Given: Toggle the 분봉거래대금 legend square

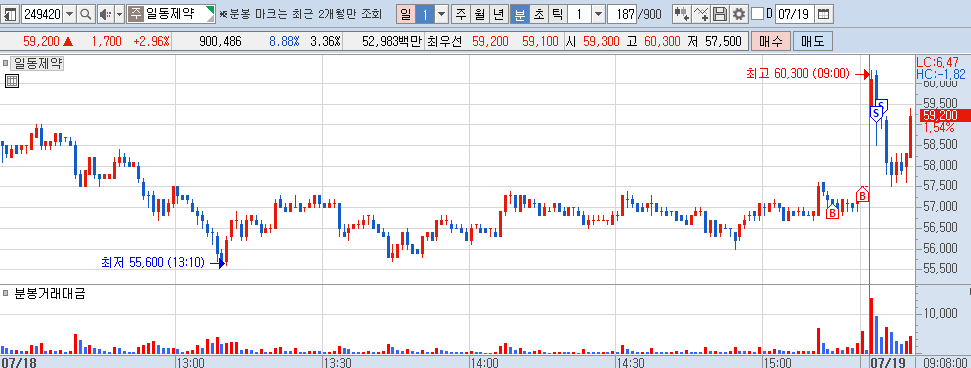Looking at the screenshot, I should pyautogui.click(x=6, y=293).
